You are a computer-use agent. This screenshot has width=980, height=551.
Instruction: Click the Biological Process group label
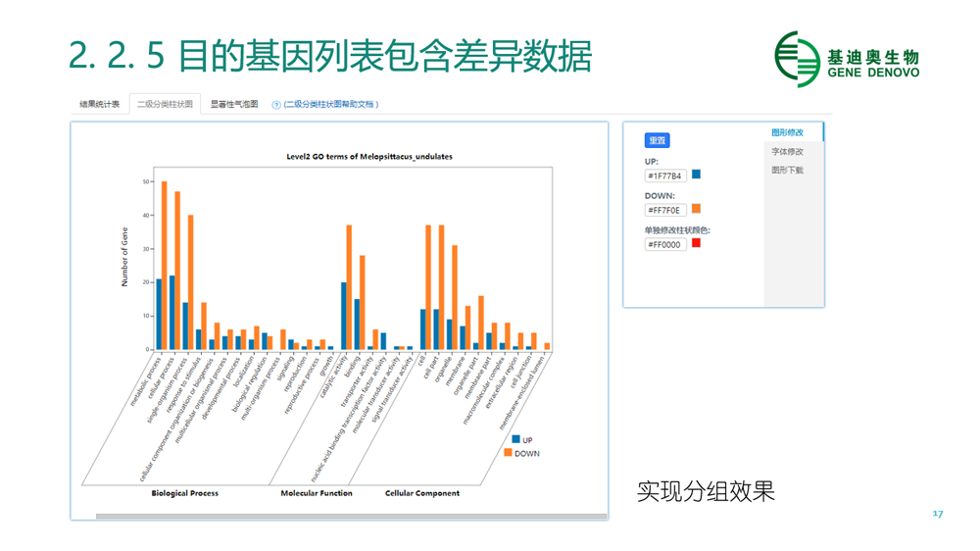(185, 493)
